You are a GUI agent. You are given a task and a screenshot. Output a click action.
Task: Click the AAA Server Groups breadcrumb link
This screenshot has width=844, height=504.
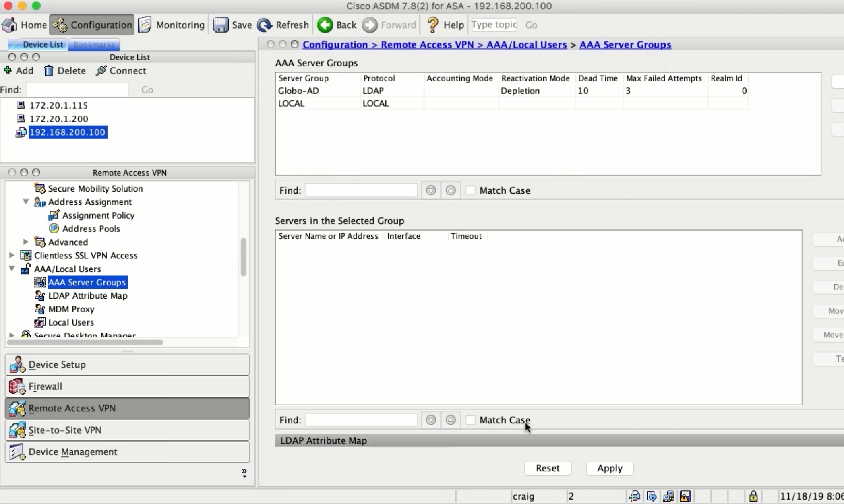point(625,45)
